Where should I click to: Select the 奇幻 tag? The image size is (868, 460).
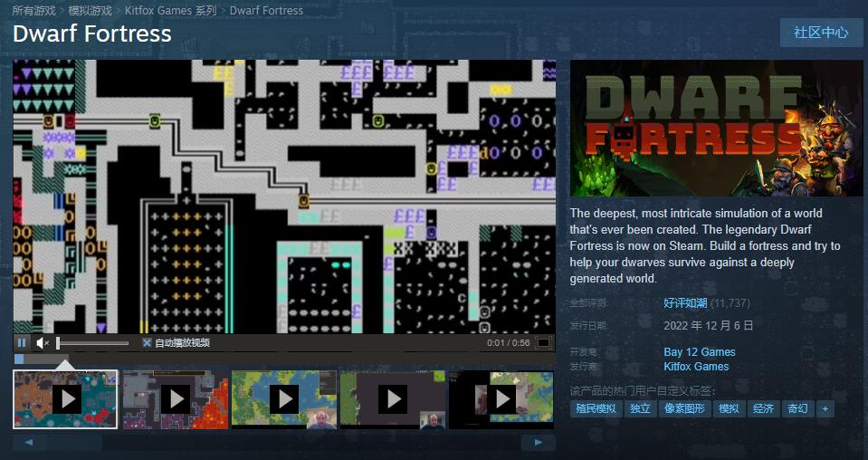797,408
